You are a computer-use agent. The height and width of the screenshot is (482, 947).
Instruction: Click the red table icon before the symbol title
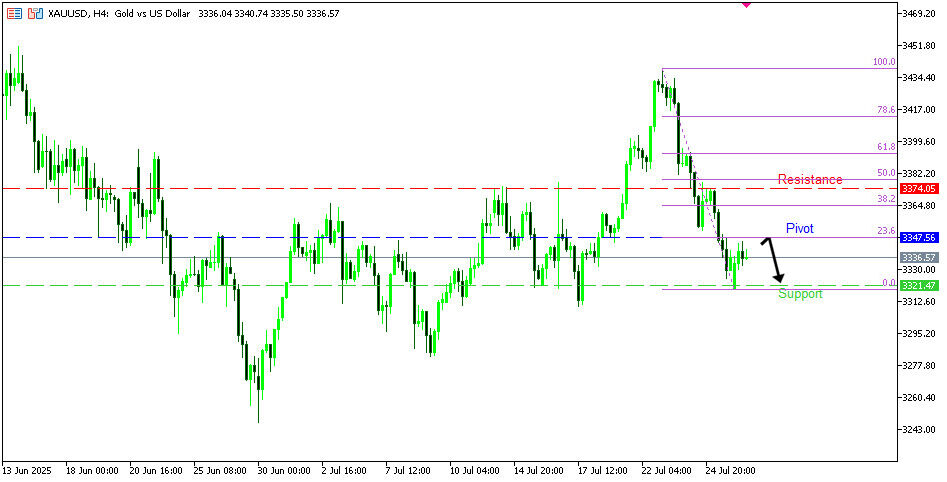[x=14, y=14]
